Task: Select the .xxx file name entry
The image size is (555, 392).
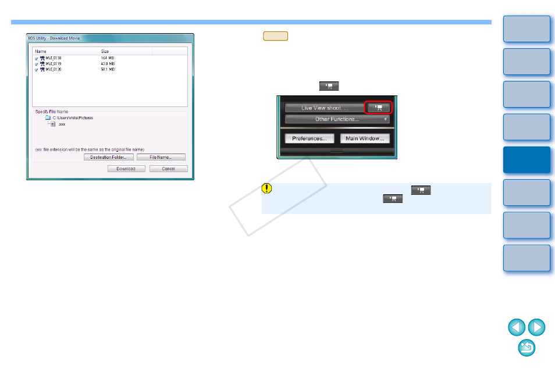Action: tap(62, 124)
